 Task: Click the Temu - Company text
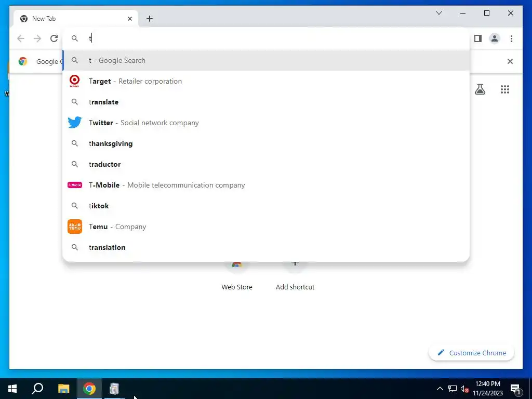[117, 227]
